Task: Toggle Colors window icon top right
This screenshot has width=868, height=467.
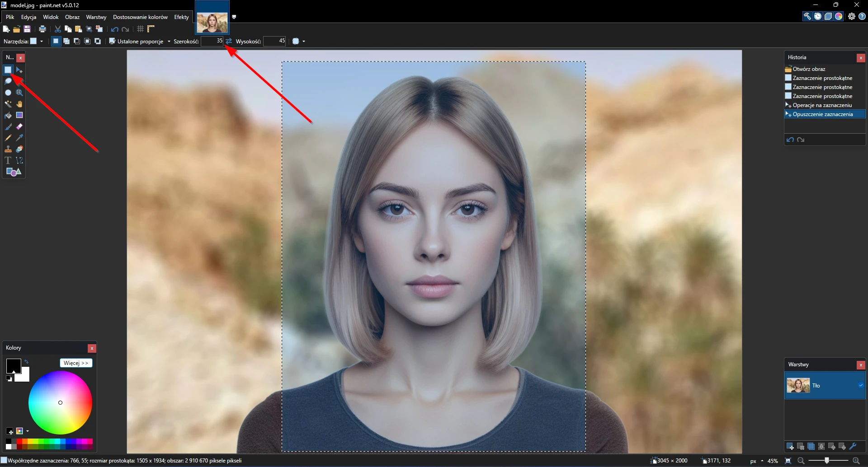Action: [839, 17]
